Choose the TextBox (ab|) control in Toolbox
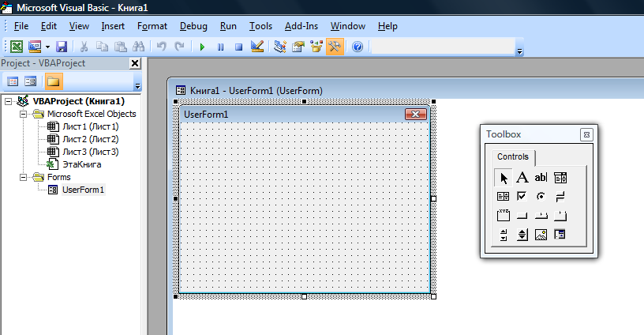 541,178
